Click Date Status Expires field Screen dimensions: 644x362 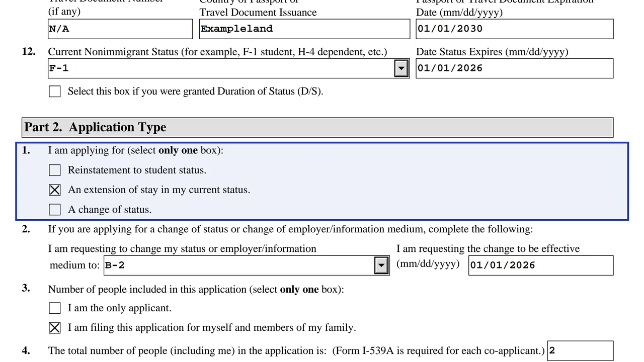(515, 68)
